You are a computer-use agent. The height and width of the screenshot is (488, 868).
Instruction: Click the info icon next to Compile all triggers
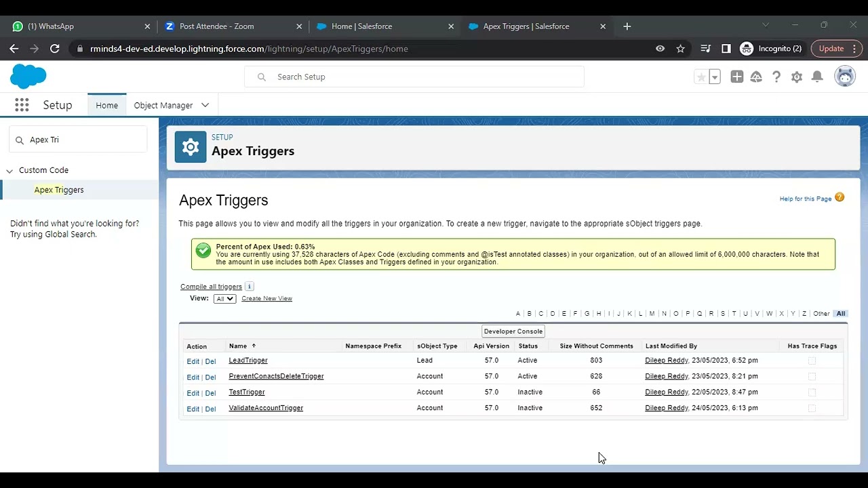pyautogui.click(x=250, y=287)
